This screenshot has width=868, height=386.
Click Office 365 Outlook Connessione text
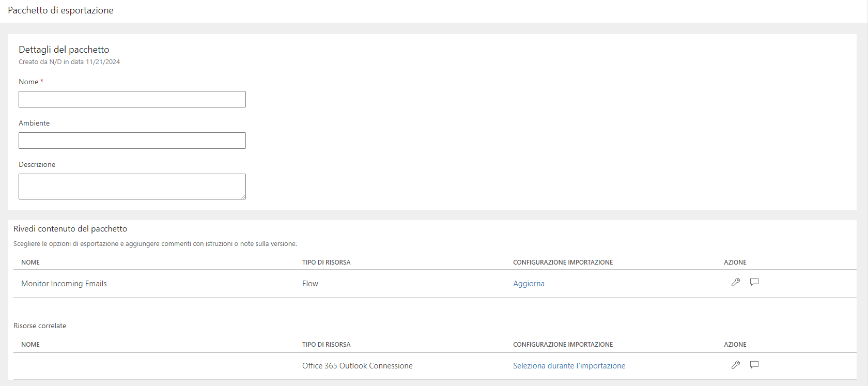[x=357, y=366]
